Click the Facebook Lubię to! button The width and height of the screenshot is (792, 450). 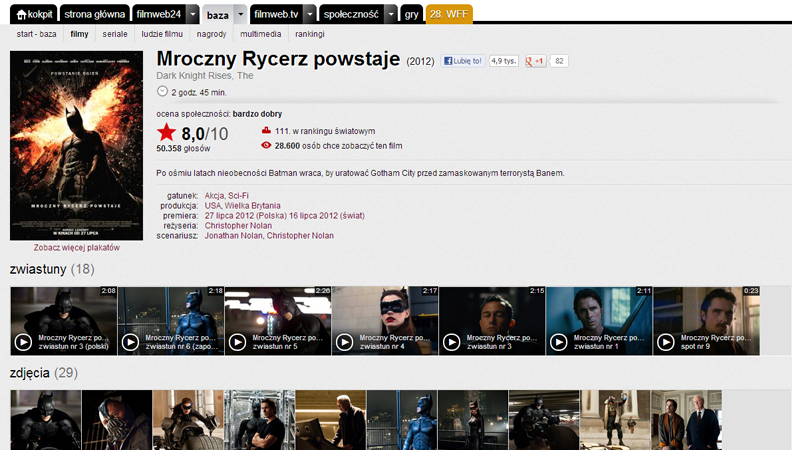[463, 61]
